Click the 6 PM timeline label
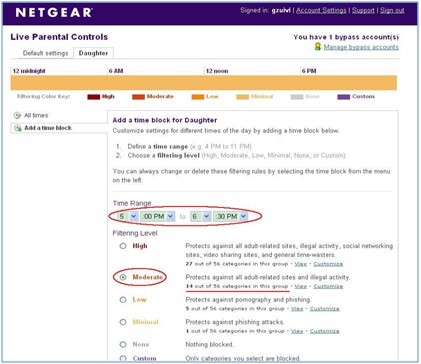This screenshot has height=364, width=421. [x=309, y=71]
